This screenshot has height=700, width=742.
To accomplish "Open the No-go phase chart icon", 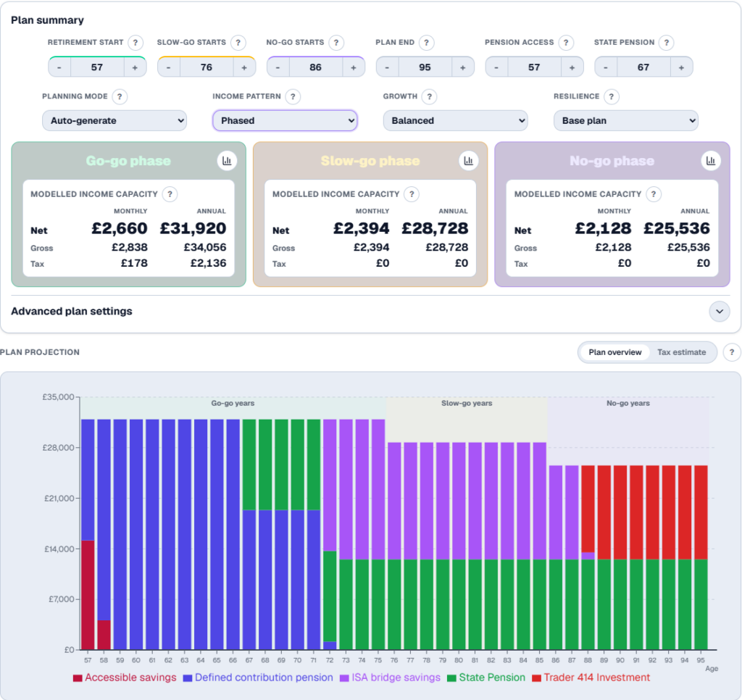I will point(711,161).
